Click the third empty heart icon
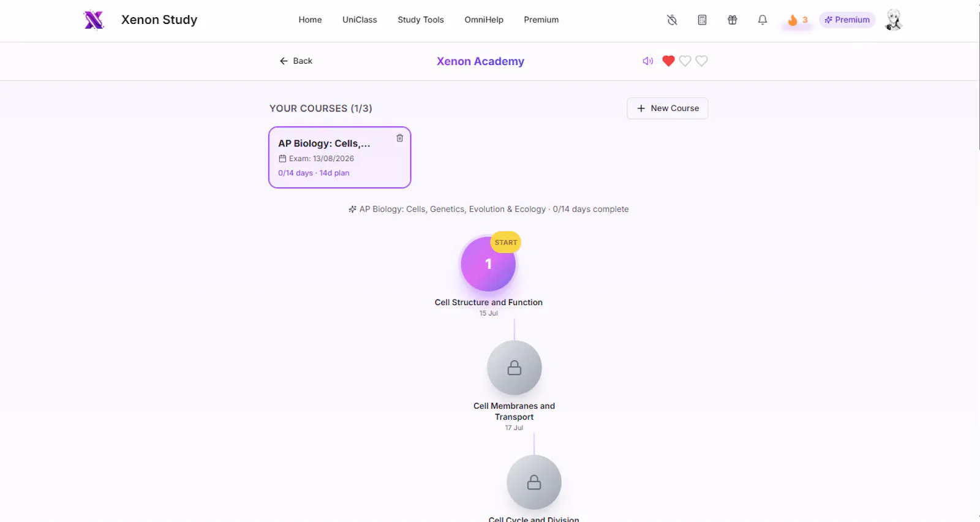 pyautogui.click(x=701, y=61)
